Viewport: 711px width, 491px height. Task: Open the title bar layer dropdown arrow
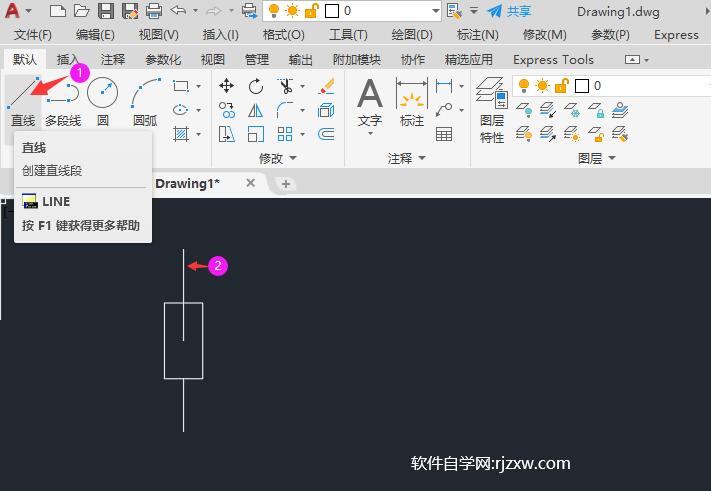(x=435, y=10)
